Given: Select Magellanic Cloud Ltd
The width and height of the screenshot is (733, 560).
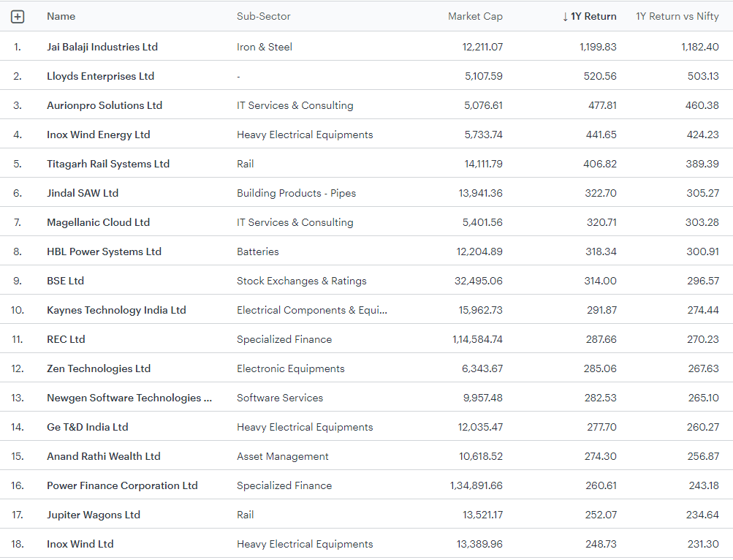Looking at the screenshot, I should (98, 222).
